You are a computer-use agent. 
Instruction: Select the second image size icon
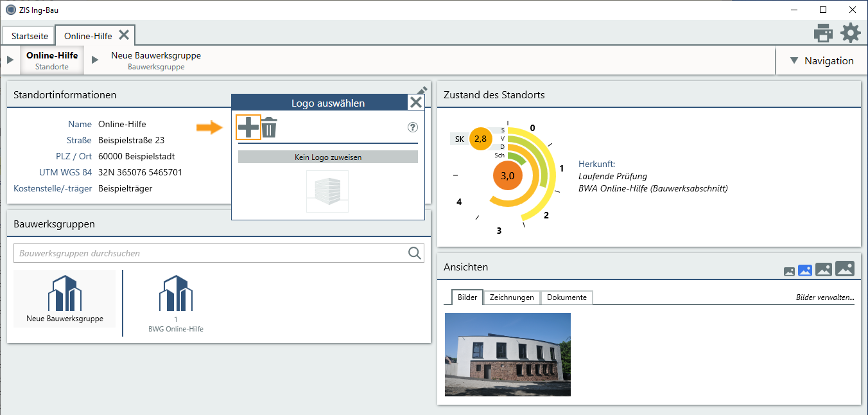tap(805, 270)
